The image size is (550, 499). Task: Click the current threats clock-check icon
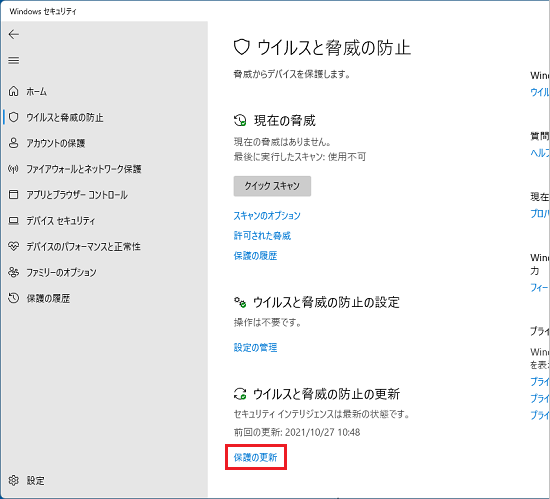tap(240, 120)
